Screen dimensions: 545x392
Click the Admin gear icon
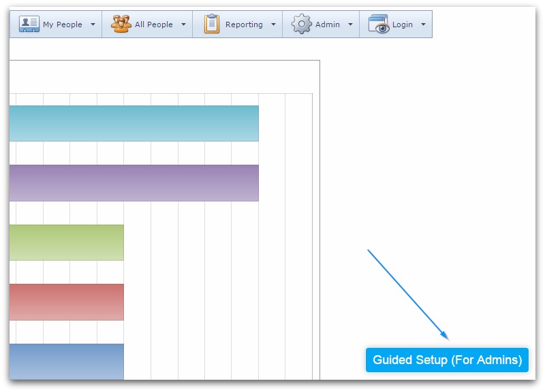(x=301, y=24)
